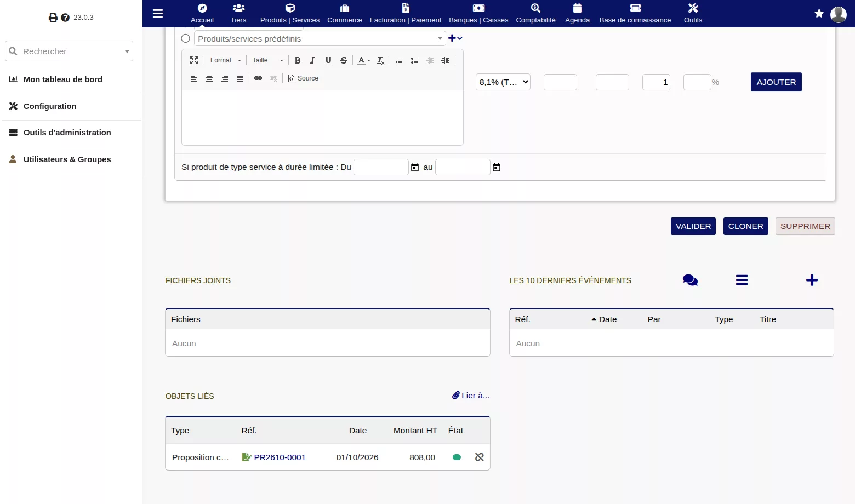Viewport: 855px width, 504px height.
Task: Click the CLONER button
Action: tap(745, 226)
